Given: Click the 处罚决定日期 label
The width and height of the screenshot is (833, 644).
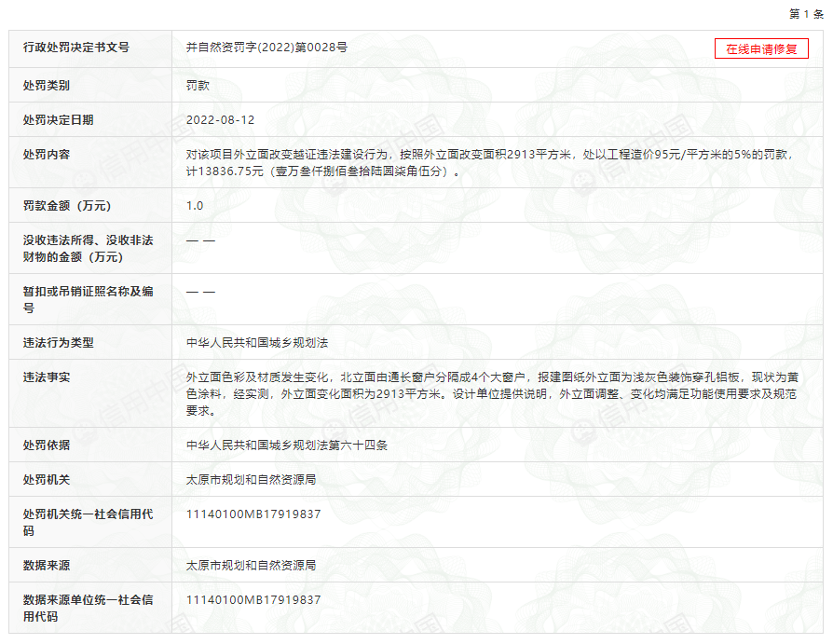Looking at the screenshot, I should click(58, 120).
